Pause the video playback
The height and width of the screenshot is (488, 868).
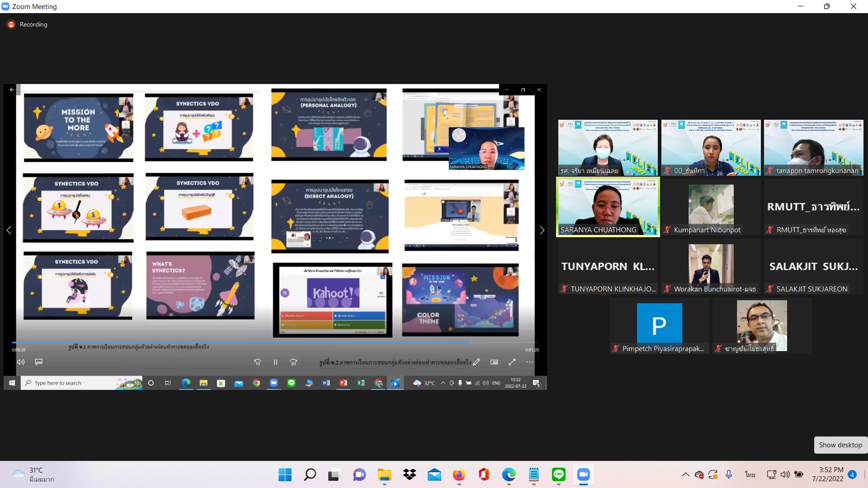(x=275, y=362)
